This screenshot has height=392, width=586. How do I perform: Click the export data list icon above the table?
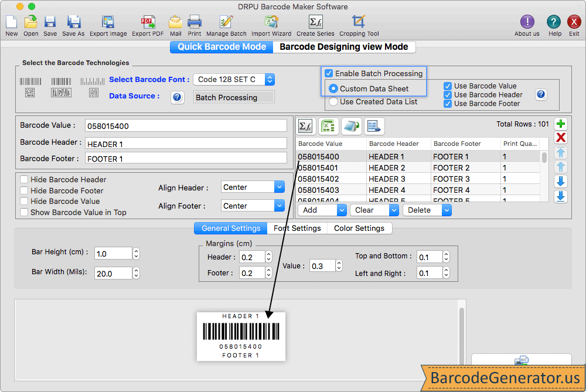374,127
